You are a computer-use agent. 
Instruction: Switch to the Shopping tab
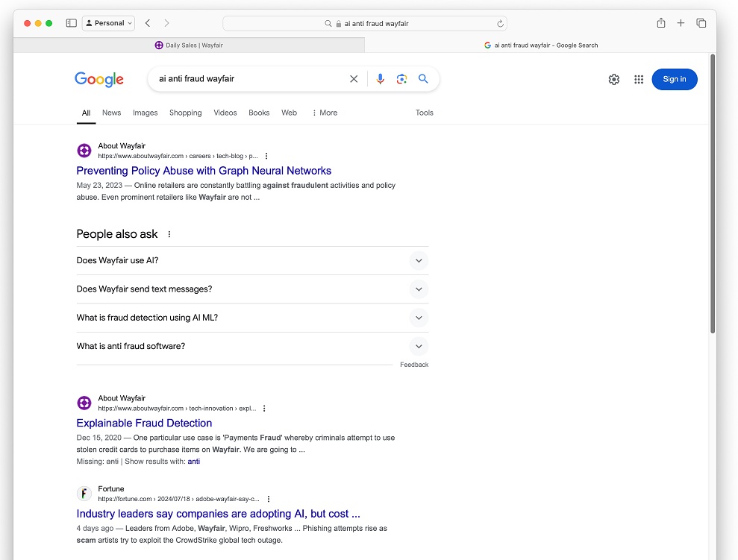tap(186, 113)
